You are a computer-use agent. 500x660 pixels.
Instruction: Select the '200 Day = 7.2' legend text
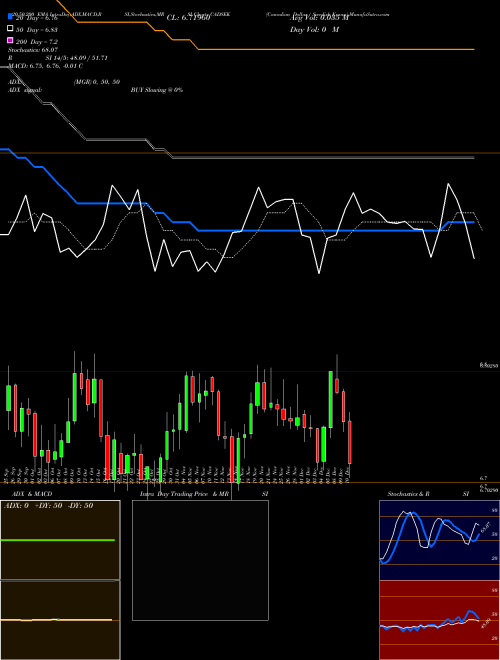37,41
